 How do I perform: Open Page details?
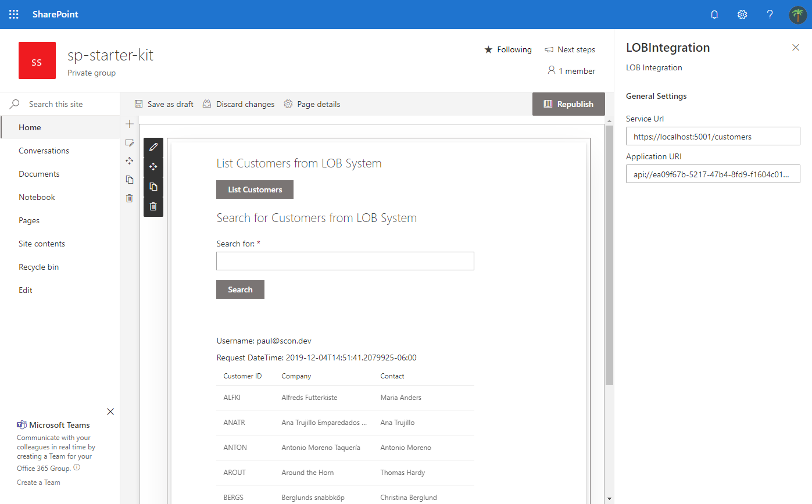[312, 104]
